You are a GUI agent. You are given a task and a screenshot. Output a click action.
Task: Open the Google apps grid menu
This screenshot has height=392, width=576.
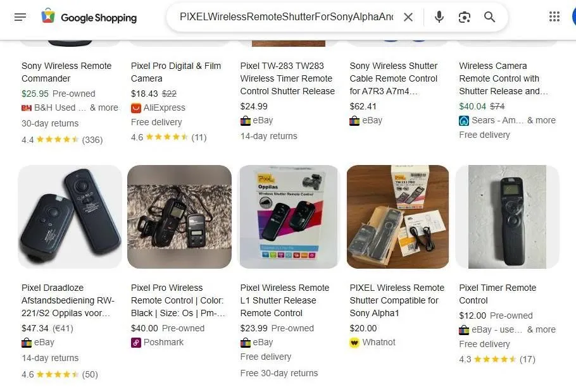(x=555, y=15)
